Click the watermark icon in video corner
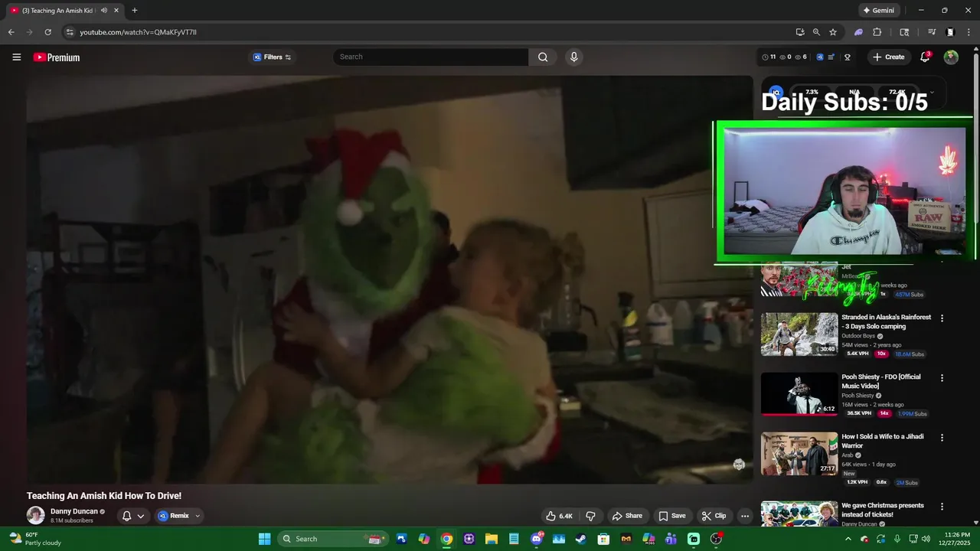Image resolution: width=980 pixels, height=551 pixels. 739,465
